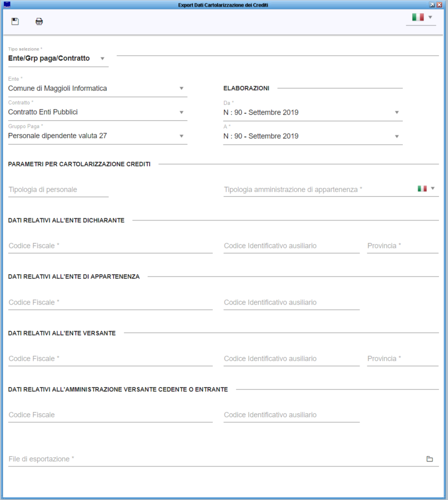Click Codice Fiscale under Amministrazione Versante Cedente
The height and width of the screenshot is (500, 448).
[x=110, y=415]
